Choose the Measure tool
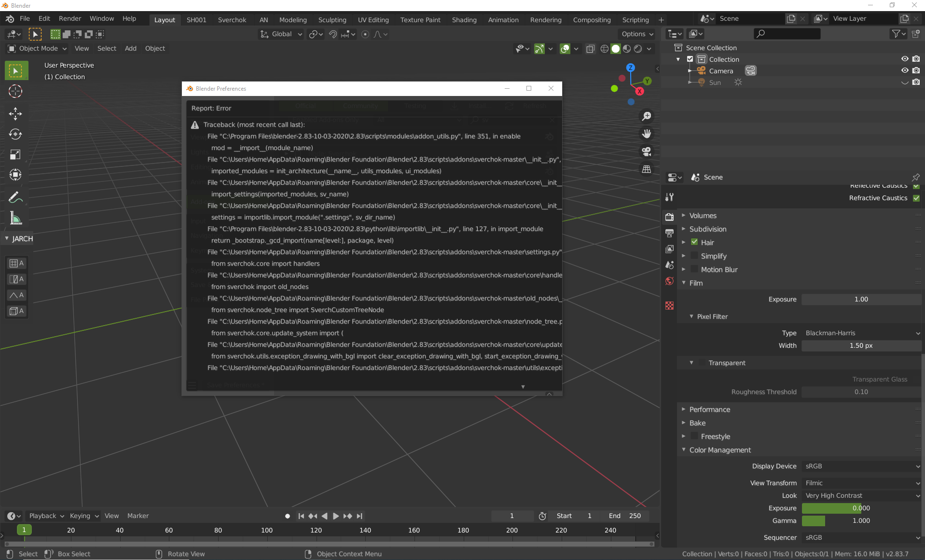The width and height of the screenshot is (925, 560). click(15, 218)
